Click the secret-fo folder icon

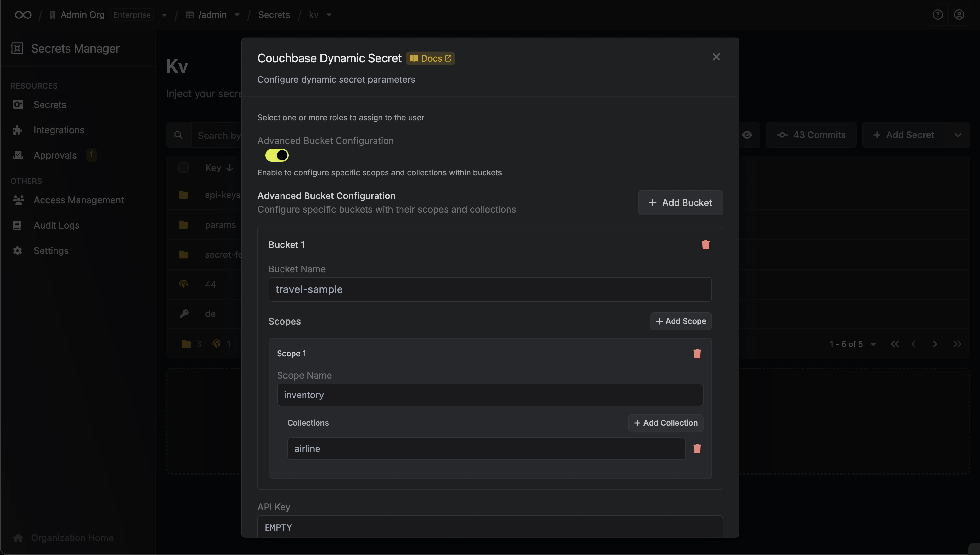coord(184,254)
